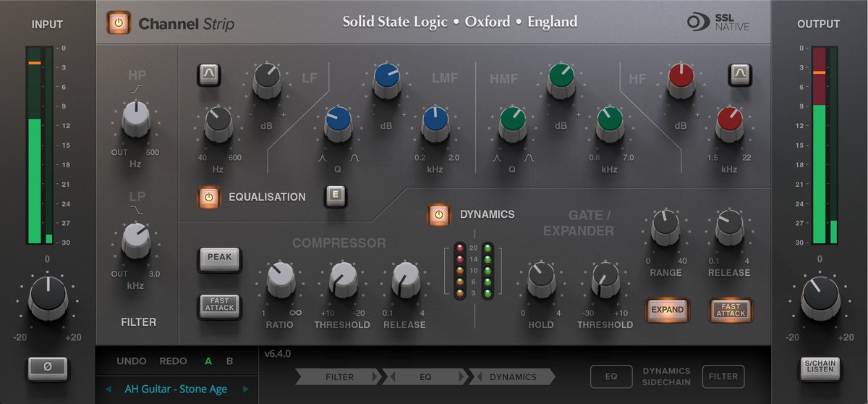This screenshot has height=404, width=868.
Task: Switch the HF band to bell shape
Action: coord(741,75)
